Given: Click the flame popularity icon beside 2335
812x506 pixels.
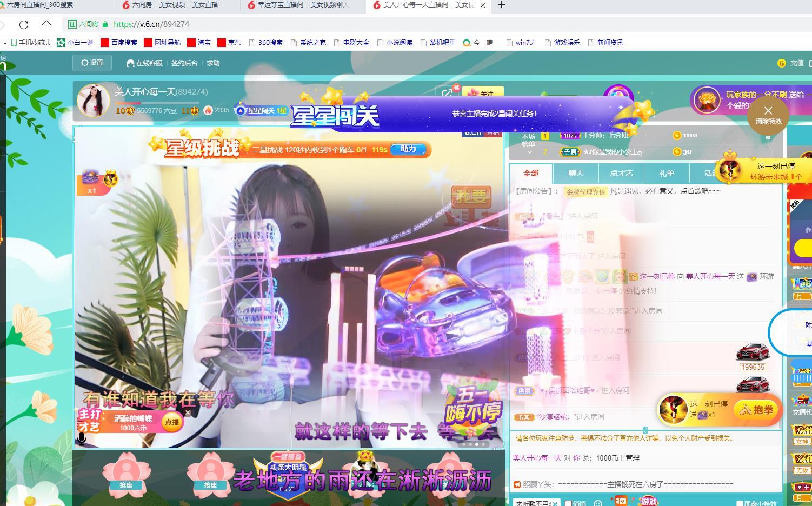Looking at the screenshot, I should (x=208, y=110).
